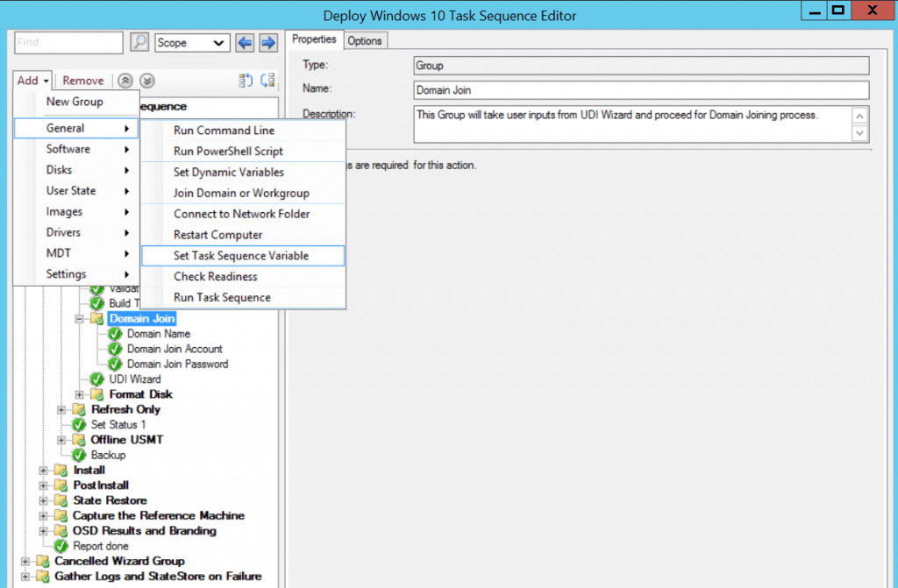Click the Remove button

click(83, 81)
